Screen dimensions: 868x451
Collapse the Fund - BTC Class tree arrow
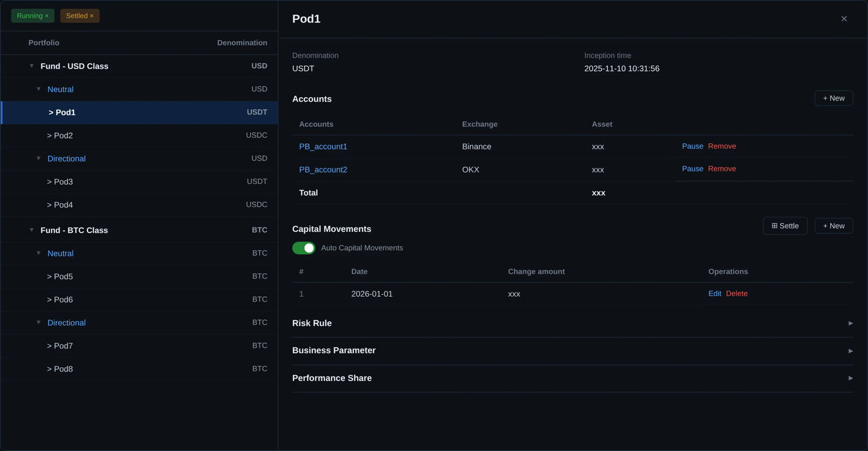32,230
